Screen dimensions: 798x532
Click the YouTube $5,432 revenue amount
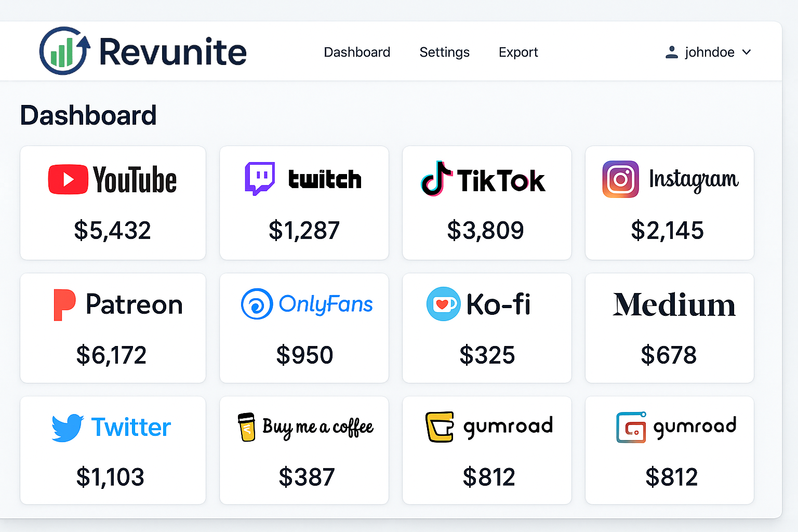[x=112, y=231]
